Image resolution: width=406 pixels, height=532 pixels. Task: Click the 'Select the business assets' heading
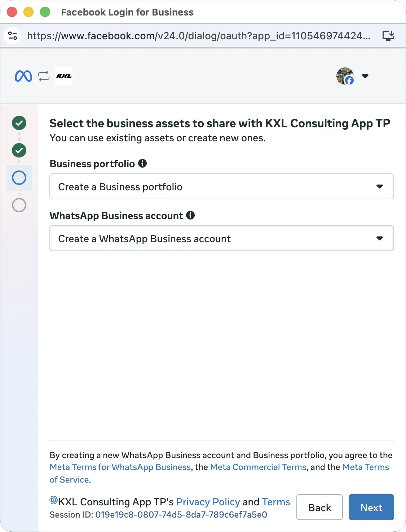(x=220, y=123)
